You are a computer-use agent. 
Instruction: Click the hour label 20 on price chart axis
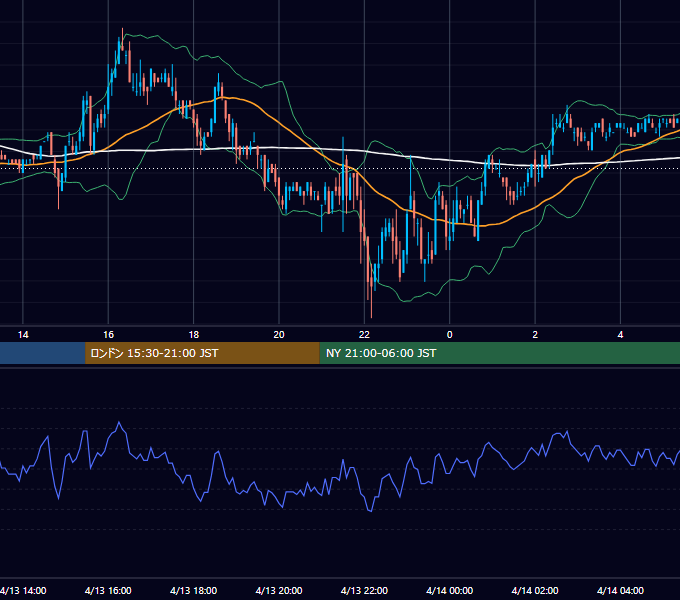coord(279,335)
